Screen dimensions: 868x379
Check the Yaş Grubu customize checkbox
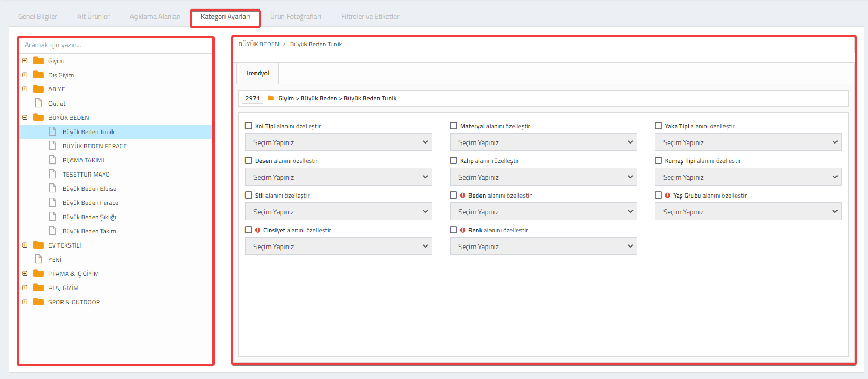tap(658, 195)
